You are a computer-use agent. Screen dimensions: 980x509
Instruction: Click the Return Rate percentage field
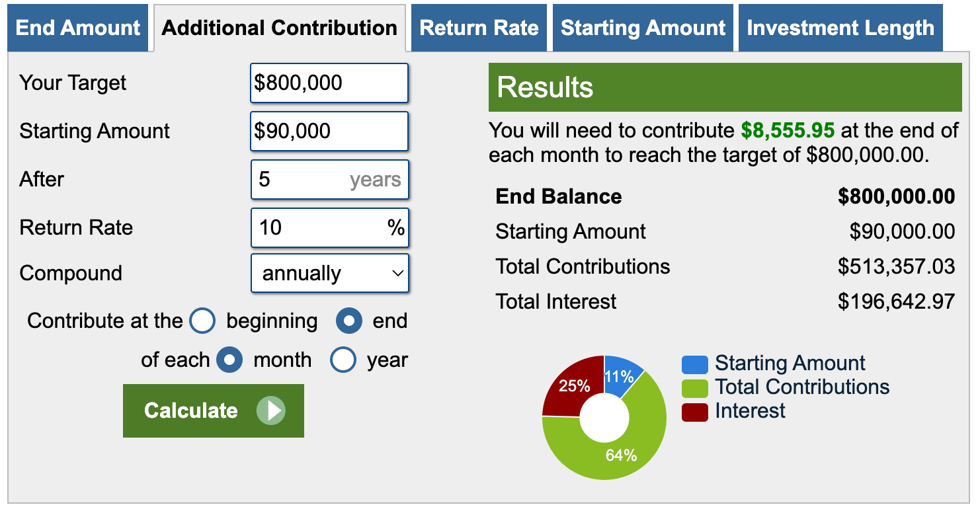click(330, 228)
